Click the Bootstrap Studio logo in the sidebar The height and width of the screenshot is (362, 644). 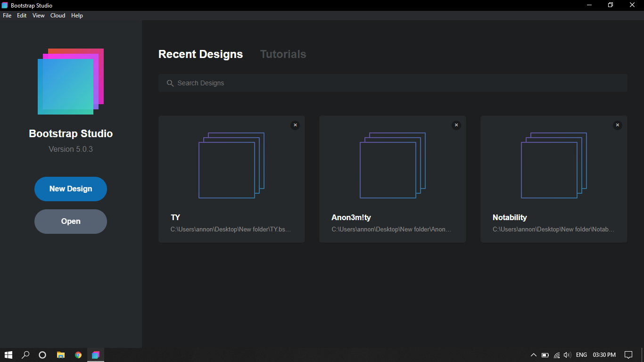[71, 82]
